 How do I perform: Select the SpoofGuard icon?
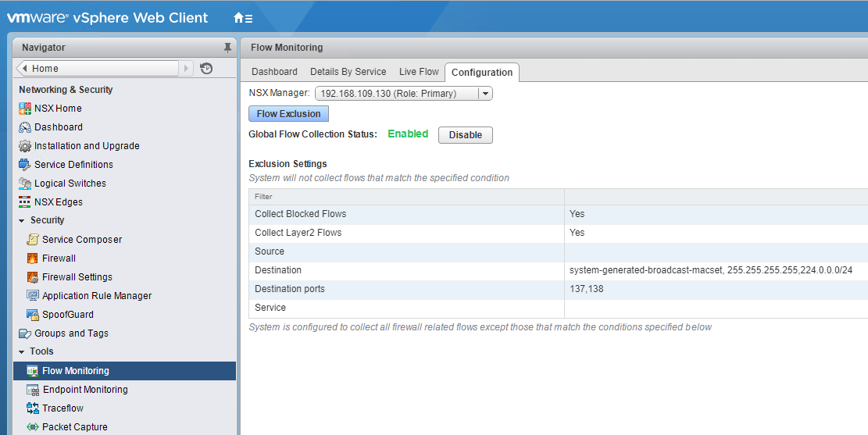point(33,315)
